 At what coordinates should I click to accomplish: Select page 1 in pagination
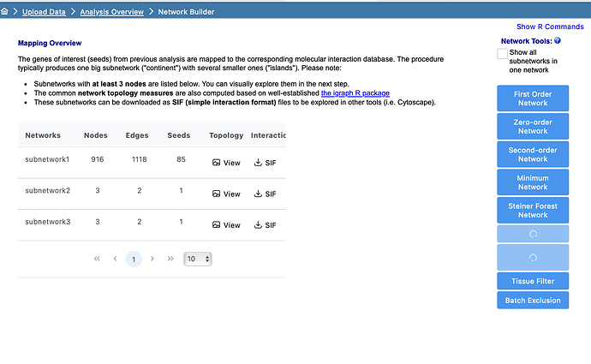click(134, 259)
